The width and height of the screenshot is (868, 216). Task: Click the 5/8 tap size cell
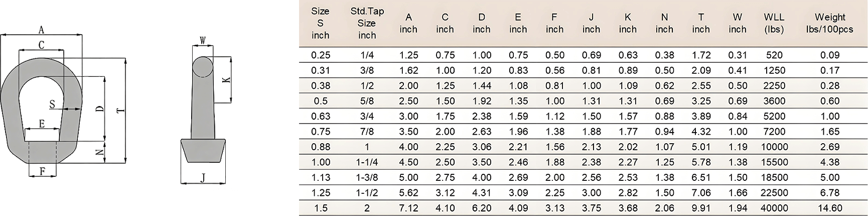tap(367, 101)
